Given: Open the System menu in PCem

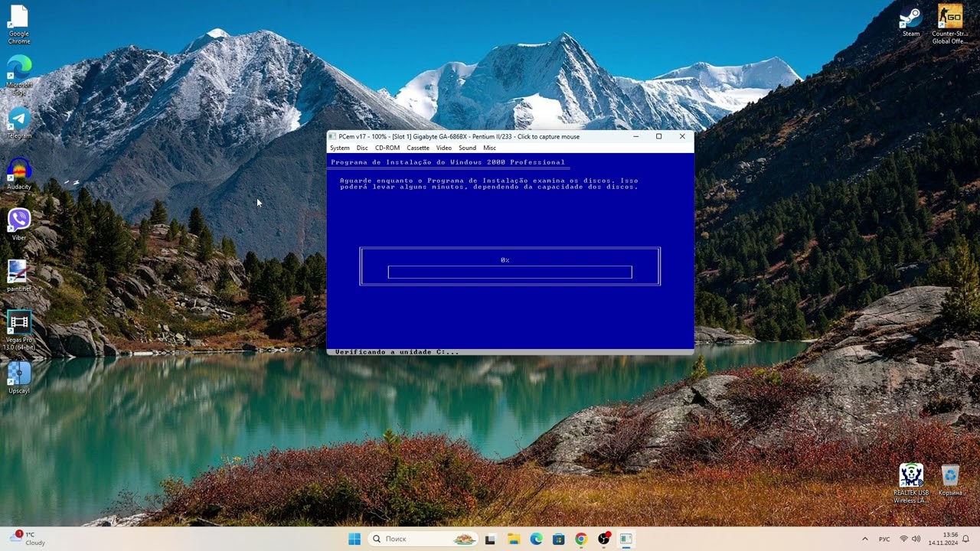Looking at the screenshot, I should tap(340, 148).
